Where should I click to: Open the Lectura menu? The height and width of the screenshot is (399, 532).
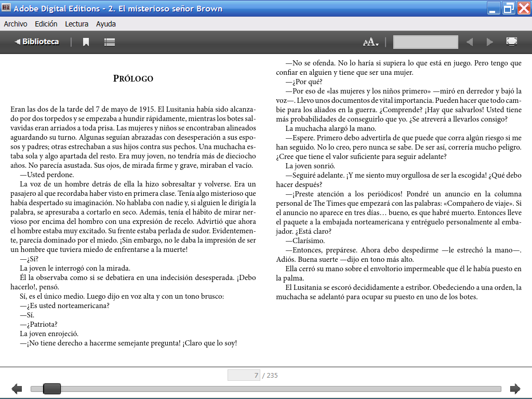pos(77,24)
